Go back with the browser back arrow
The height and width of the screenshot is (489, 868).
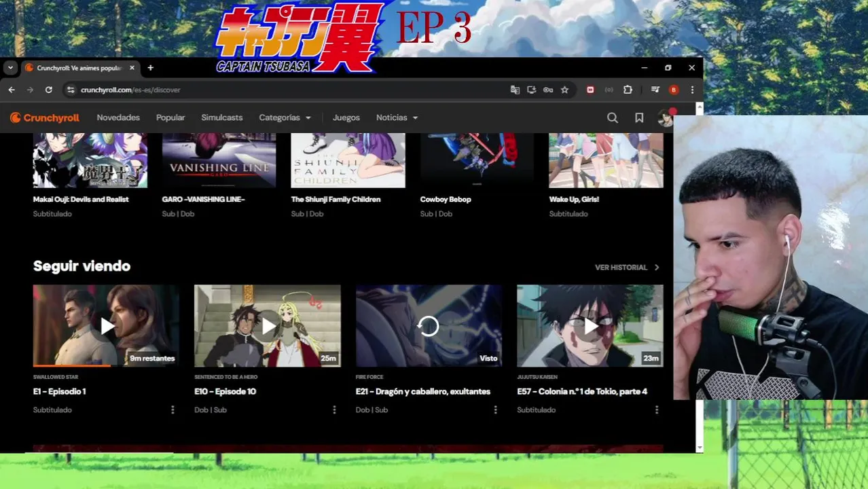pyautogui.click(x=12, y=90)
